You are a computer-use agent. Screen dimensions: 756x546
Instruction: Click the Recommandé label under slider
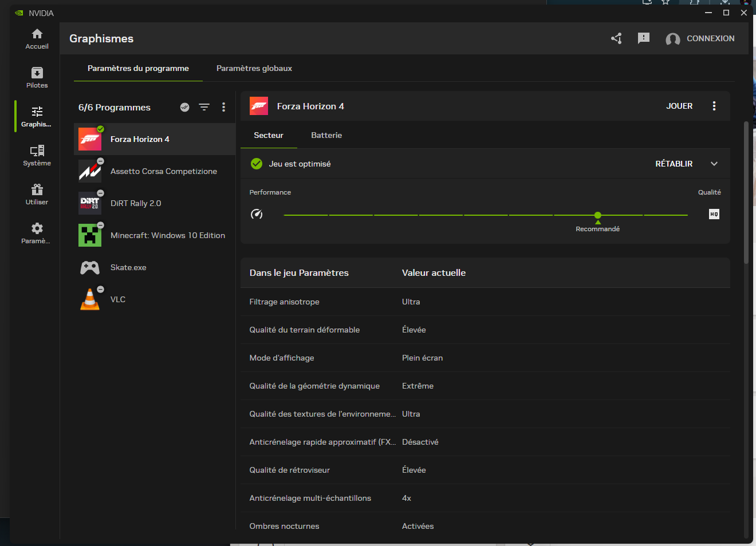pos(598,229)
